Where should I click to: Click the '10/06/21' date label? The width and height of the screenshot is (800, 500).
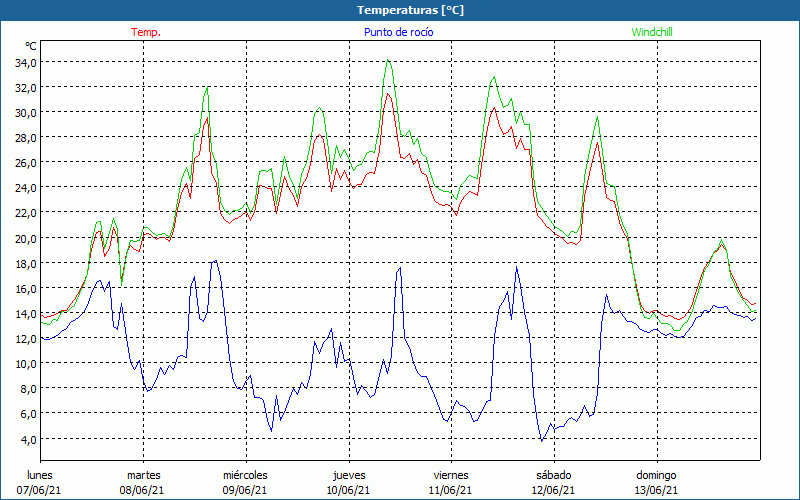(348, 490)
